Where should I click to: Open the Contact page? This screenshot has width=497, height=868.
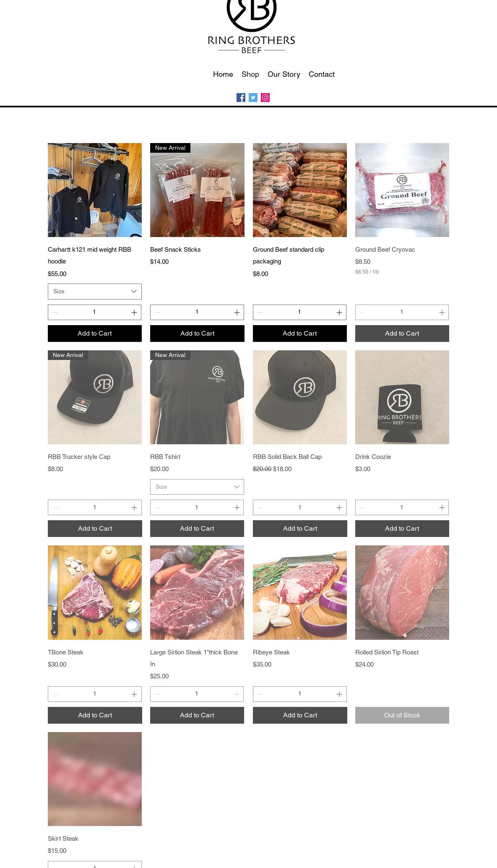[322, 74]
